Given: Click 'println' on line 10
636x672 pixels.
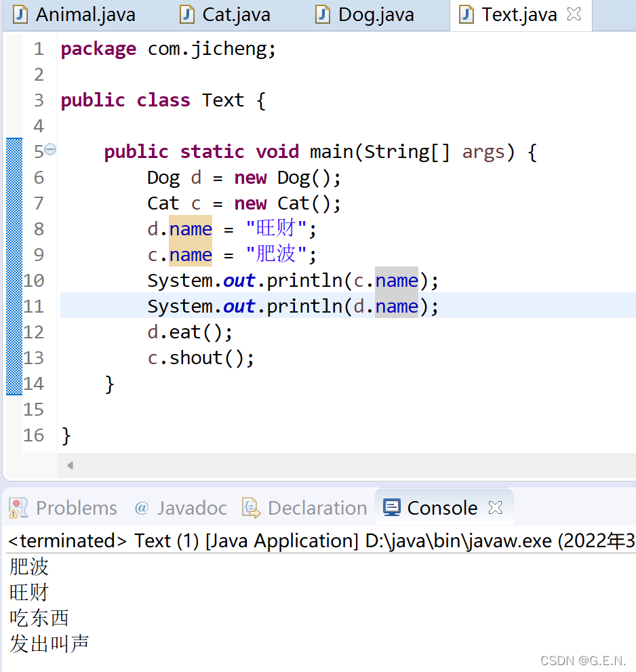Looking at the screenshot, I should pyautogui.click(x=304, y=281).
